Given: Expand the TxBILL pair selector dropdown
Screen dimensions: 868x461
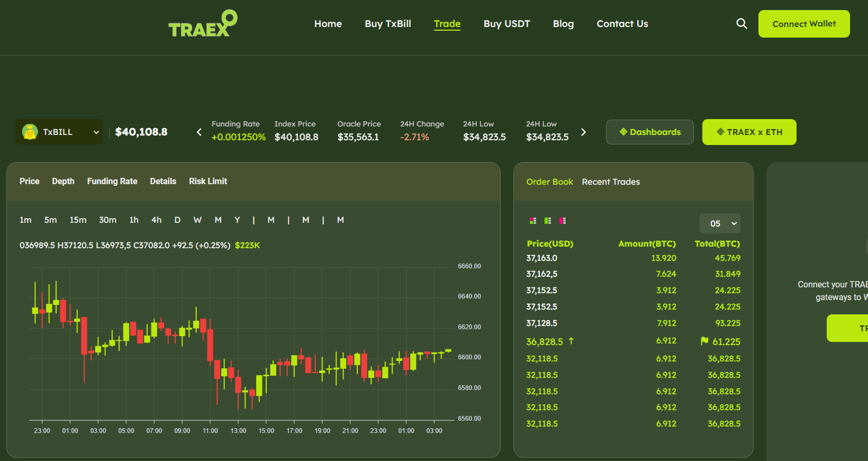Looking at the screenshot, I should pyautogui.click(x=96, y=132).
